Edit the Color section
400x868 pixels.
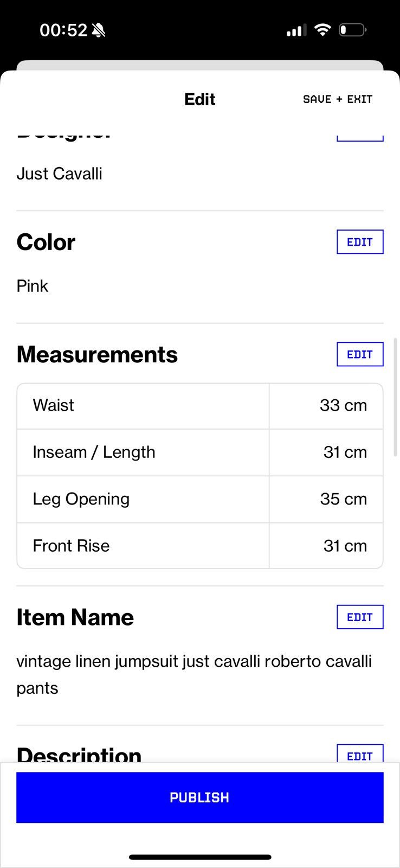tap(360, 242)
